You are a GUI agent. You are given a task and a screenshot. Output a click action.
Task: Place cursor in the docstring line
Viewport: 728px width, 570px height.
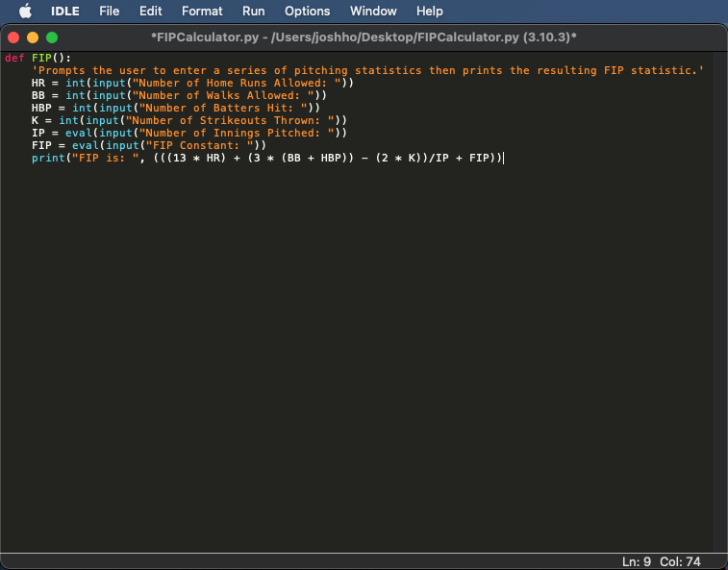[367, 70]
